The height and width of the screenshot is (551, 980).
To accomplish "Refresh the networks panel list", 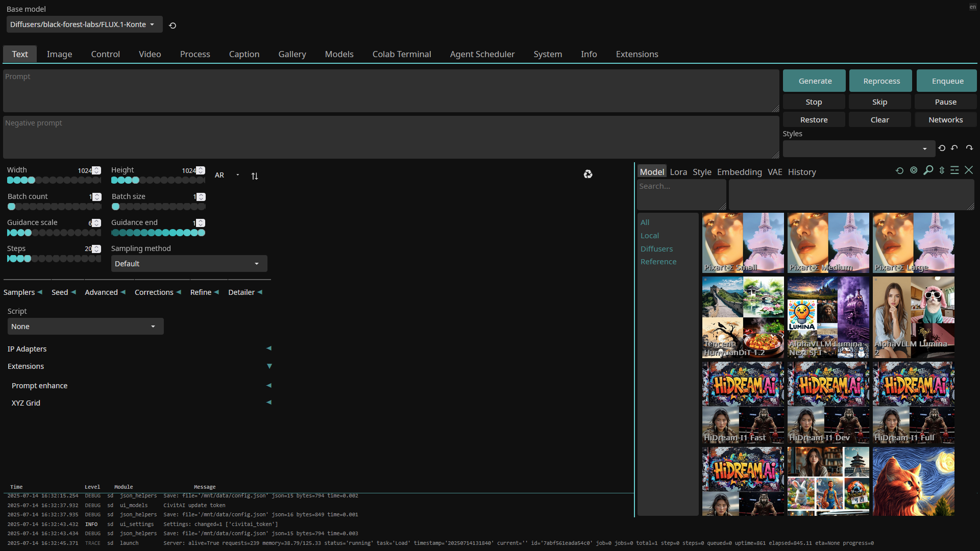I will 899,171.
